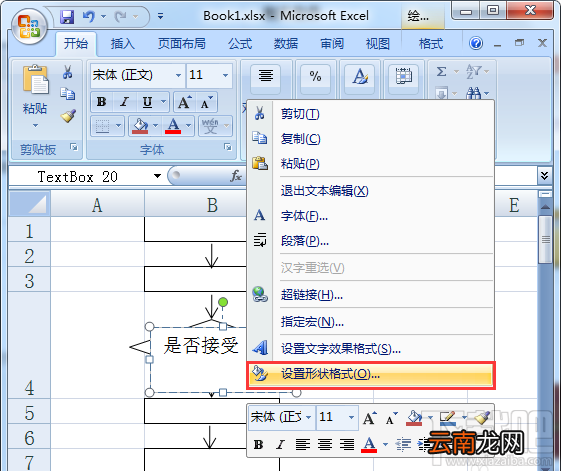
Task: Choose 退出文本编辑(X) in context menu
Action: 370,191
